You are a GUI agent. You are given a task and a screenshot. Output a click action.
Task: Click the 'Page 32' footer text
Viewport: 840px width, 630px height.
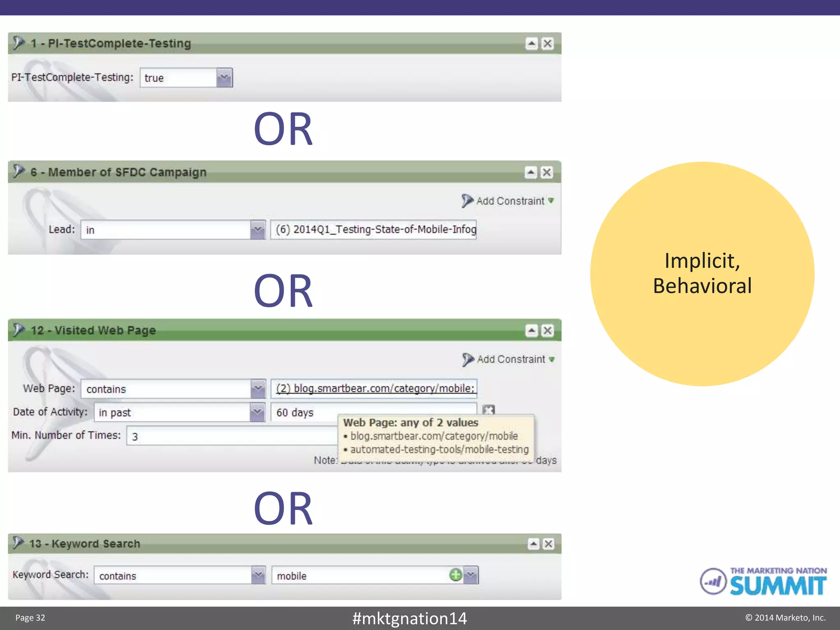30,618
